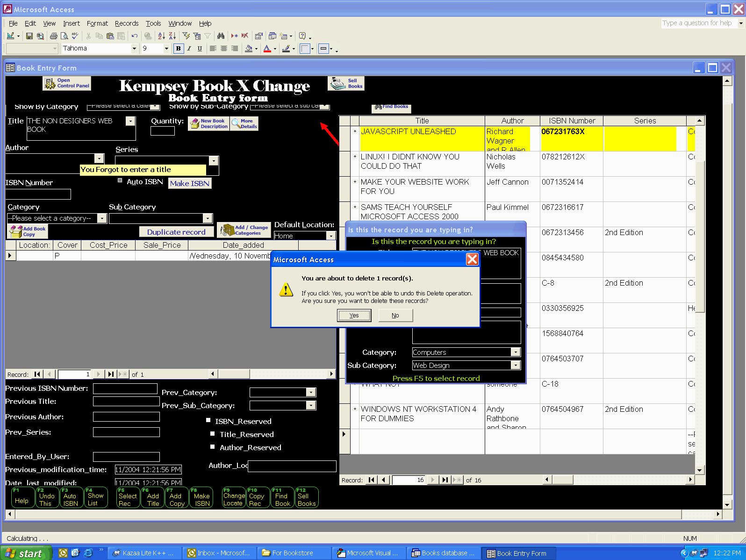
Task: Click the Delete Record toolbar icon
Action: [x=245, y=36]
